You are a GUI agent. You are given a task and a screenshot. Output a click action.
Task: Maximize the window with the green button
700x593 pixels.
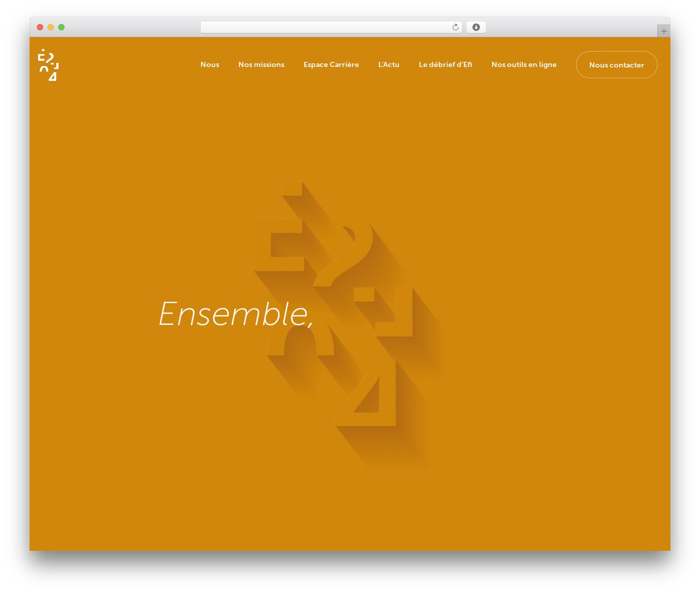click(61, 27)
